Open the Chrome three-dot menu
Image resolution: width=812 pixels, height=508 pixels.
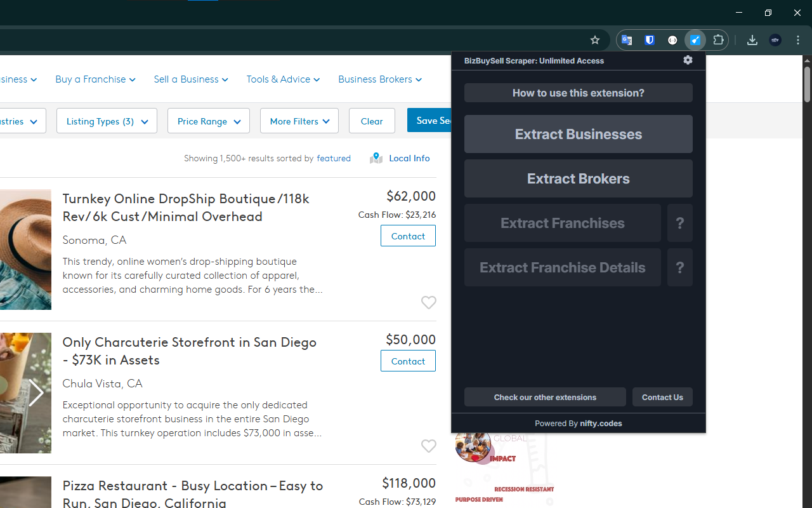tap(798, 40)
